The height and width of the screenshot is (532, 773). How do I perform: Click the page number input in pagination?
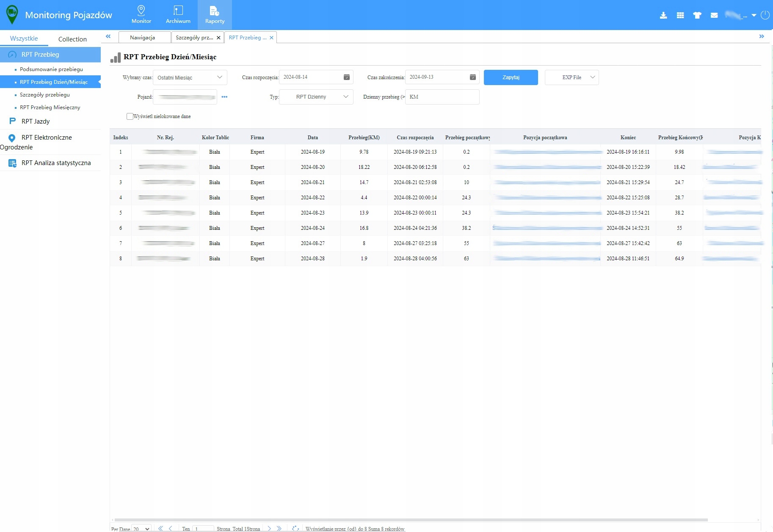(x=203, y=529)
